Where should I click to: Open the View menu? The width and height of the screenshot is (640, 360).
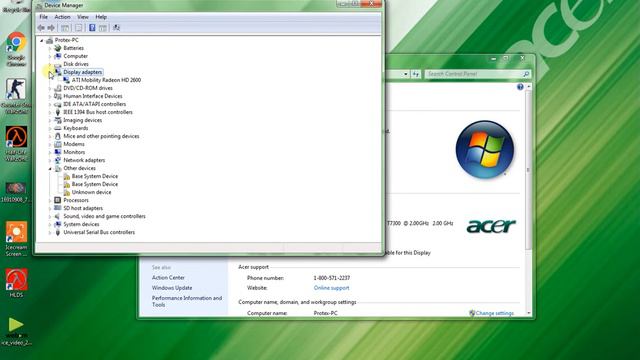(x=82, y=17)
